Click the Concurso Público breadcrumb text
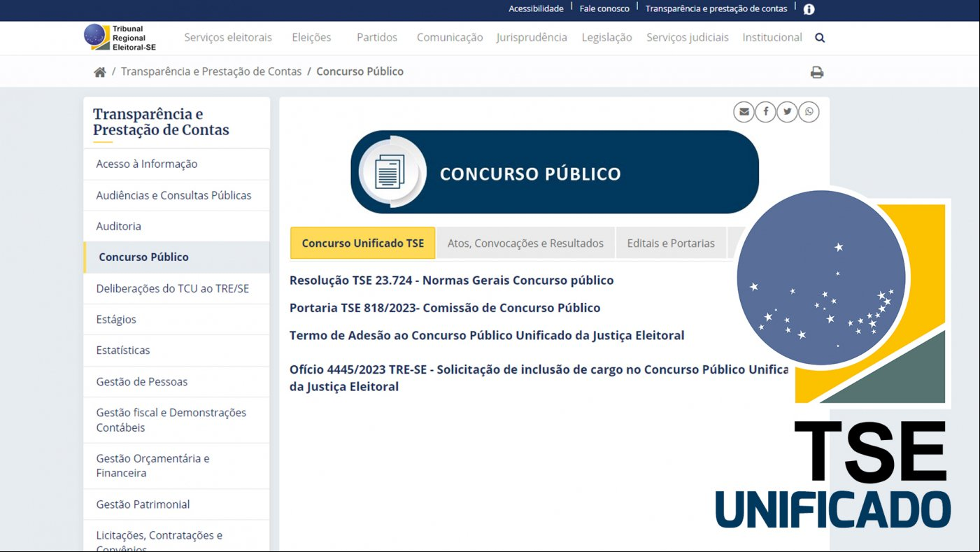 (x=360, y=71)
